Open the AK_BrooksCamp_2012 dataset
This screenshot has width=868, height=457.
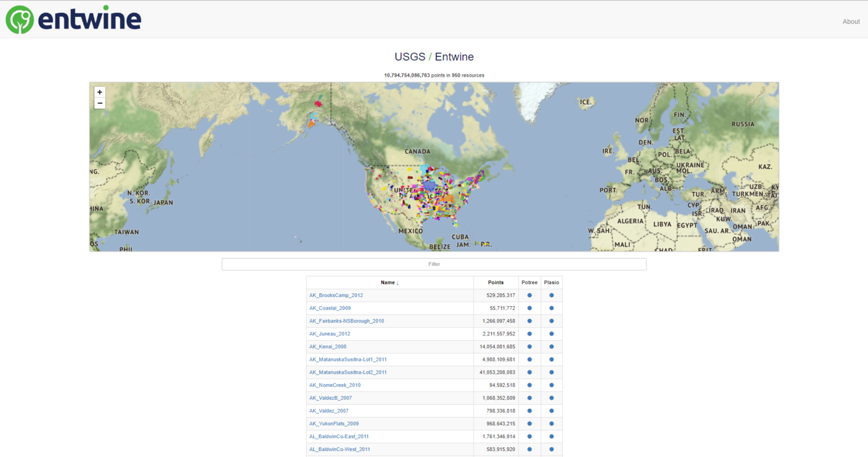coord(336,295)
